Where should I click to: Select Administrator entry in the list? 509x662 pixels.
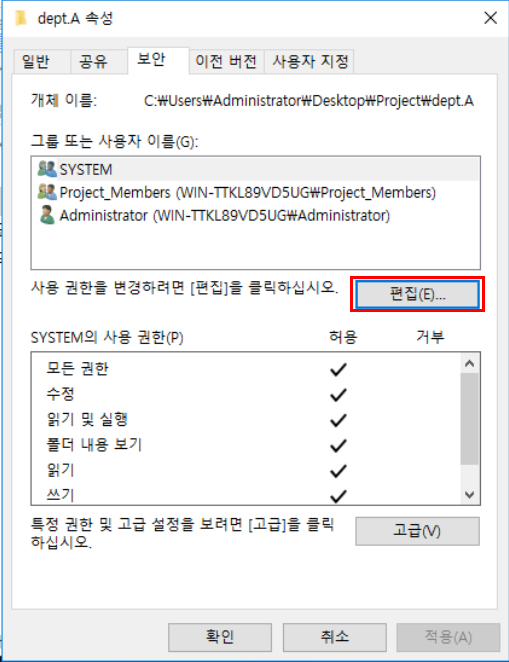(258, 215)
